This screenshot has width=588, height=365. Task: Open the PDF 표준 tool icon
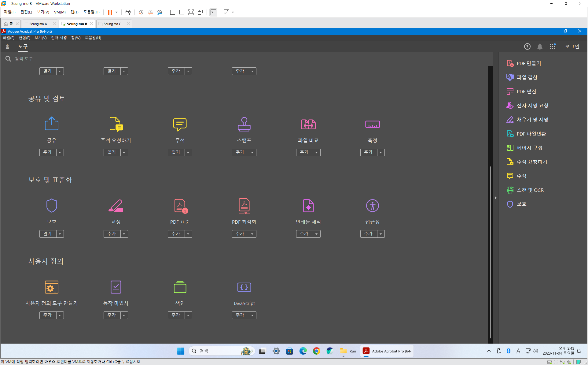click(x=180, y=206)
